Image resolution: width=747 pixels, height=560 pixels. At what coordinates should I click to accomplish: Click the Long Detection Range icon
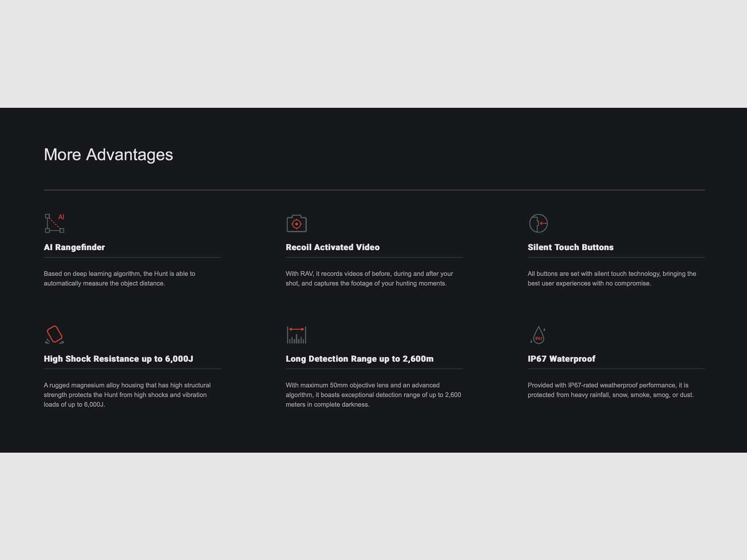[296, 335]
